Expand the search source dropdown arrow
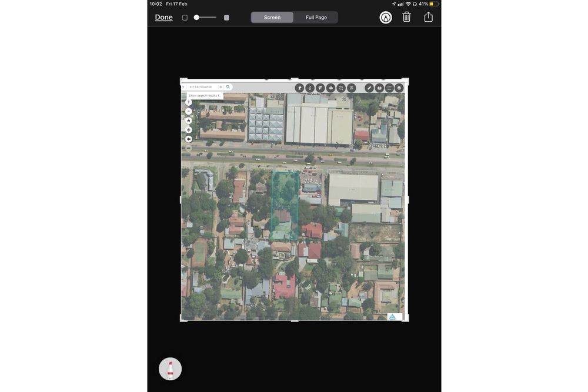The width and height of the screenshot is (588, 392). click(x=183, y=87)
